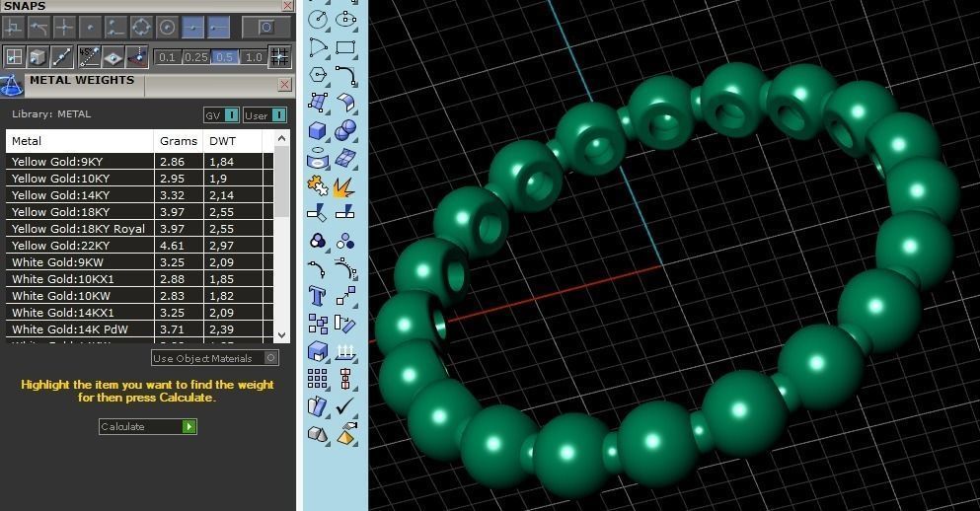Image resolution: width=980 pixels, height=511 pixels.
Task: Set snap spacing to 0.25
Action: tap(195, 57)
